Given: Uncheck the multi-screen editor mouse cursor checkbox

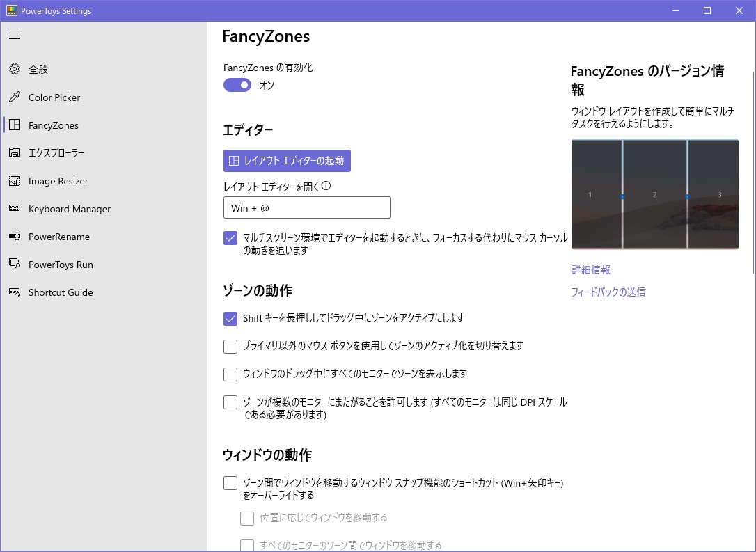Looking at the screenshot, I should [x=230, y=238].
